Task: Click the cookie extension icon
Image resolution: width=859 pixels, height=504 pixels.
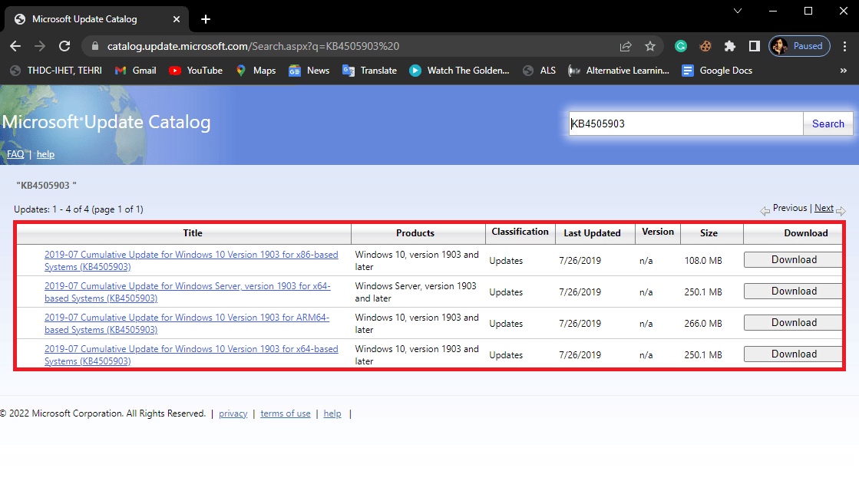Action: (x=705, y=46)
